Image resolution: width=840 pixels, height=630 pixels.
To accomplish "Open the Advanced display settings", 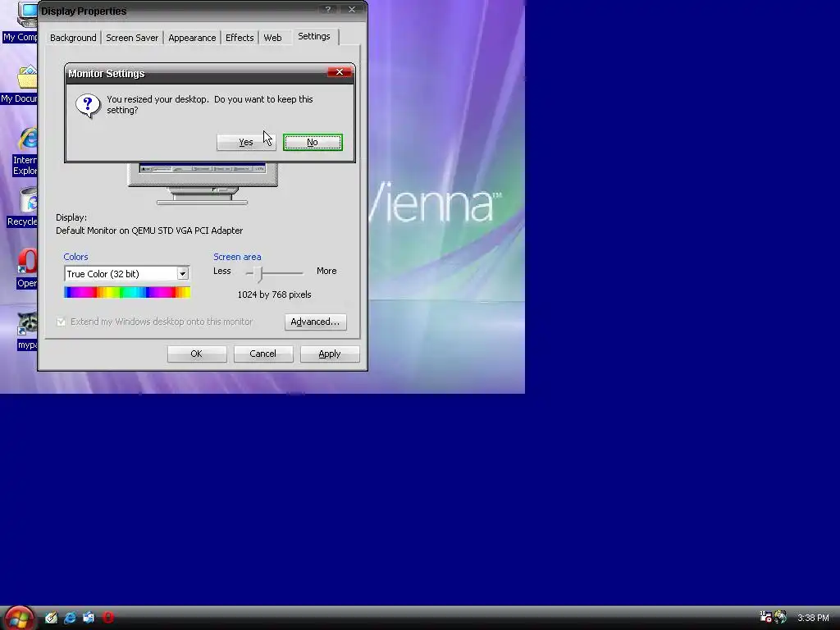I will click(x=316, y=322).
